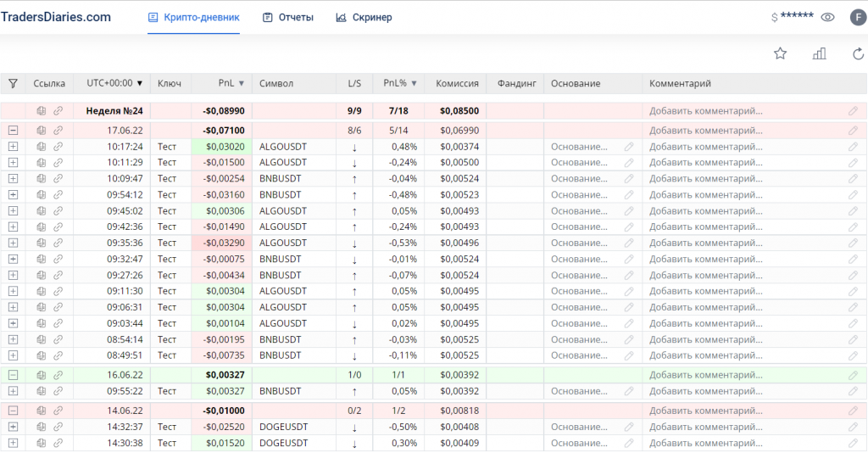
Task: Expand the 09:55:22 BNBUSDT trade row
Action: coord(13,391)
